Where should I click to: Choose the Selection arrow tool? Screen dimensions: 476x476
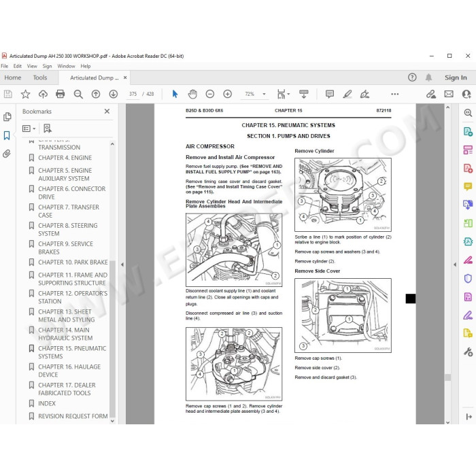175,94
